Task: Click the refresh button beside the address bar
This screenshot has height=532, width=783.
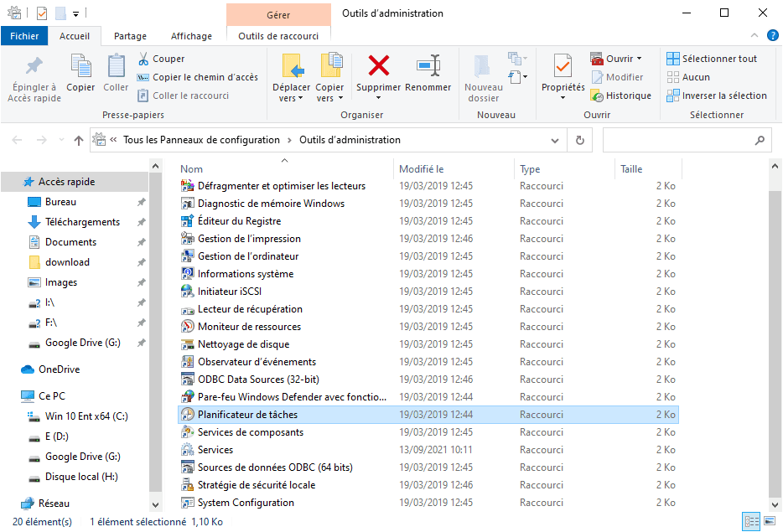Action: click(x=580, y=140)
